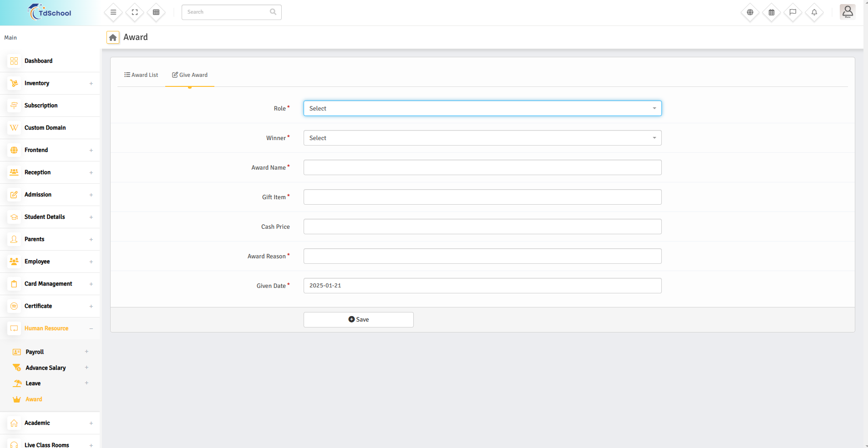The height and width of the screenshot is (448, 868).
Task: Open Dashboard from the sidebar
Action: pyautogui.click(x=38, y=61)
